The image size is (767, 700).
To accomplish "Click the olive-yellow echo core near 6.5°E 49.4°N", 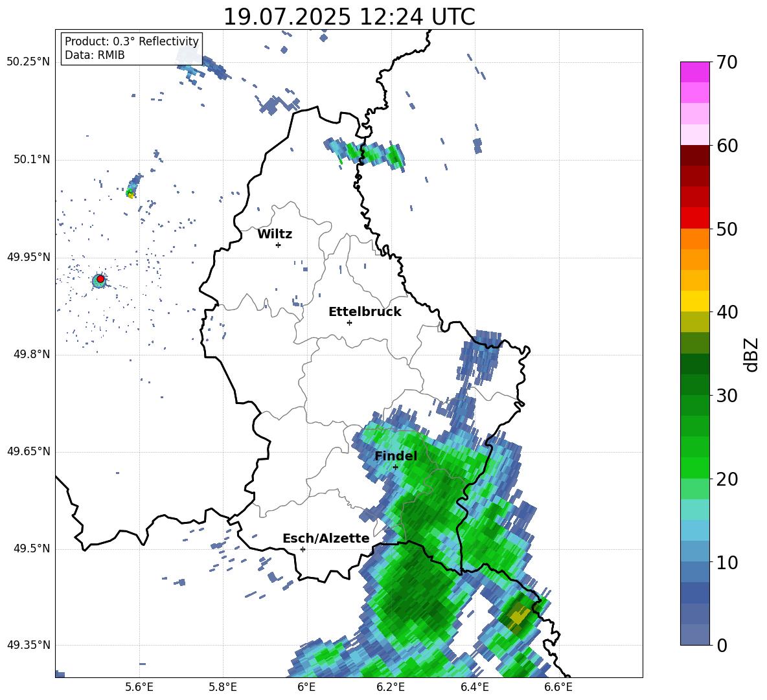I will (x=518, y=615).
